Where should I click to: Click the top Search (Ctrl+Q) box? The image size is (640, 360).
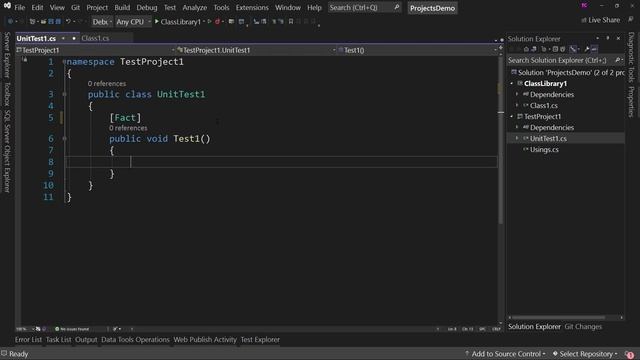point(364,7)
